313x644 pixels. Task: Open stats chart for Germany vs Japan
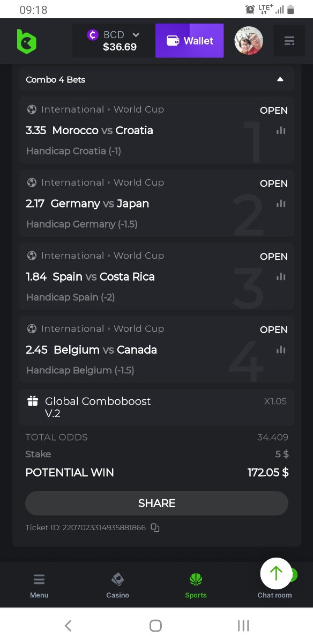click(x=281, y=203)
